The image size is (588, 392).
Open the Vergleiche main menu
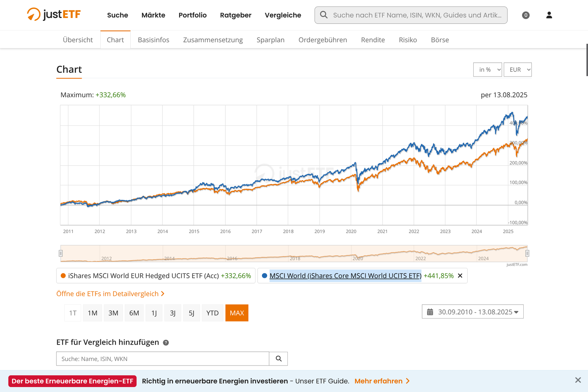(x=283, y=15)
